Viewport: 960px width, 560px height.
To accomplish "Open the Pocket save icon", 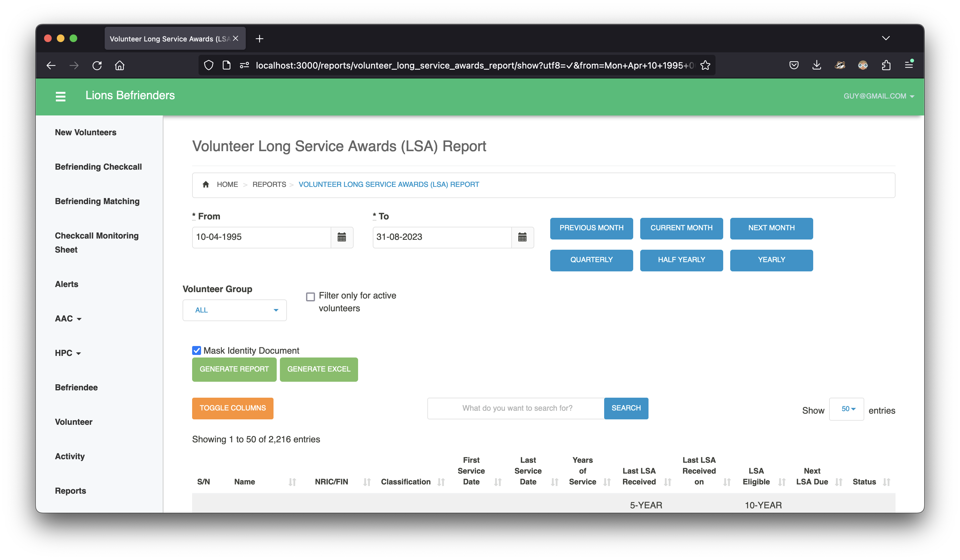I will click(x=794, y=65).
